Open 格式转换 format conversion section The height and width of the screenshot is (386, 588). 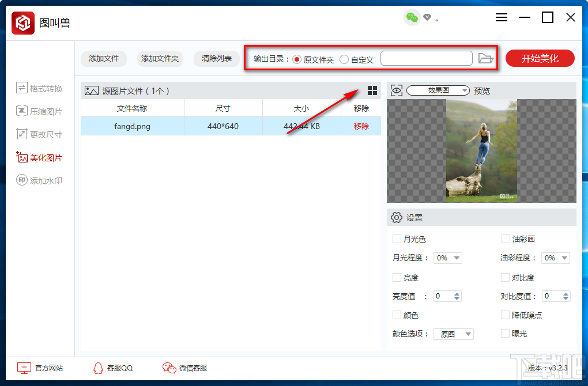(x=39, y=89)
